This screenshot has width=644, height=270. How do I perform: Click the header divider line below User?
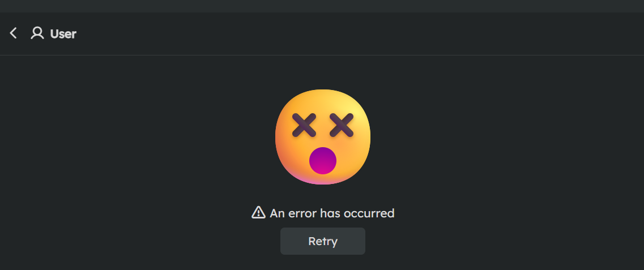point(322,55)
